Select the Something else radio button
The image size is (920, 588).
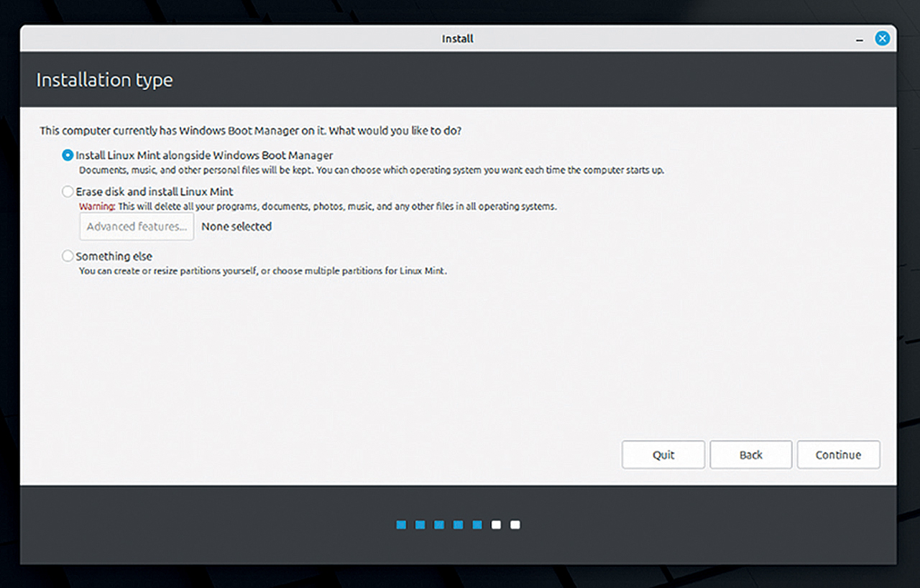tap(68, 256)
